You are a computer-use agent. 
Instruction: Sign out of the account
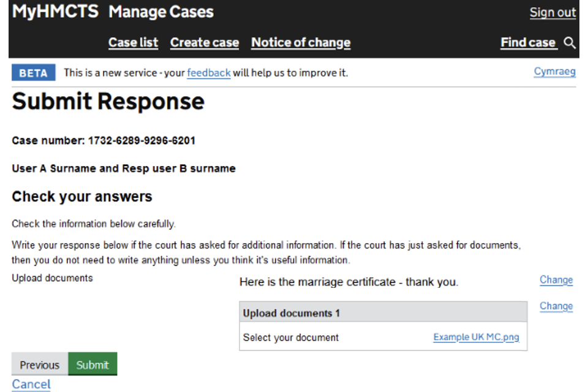552,12
